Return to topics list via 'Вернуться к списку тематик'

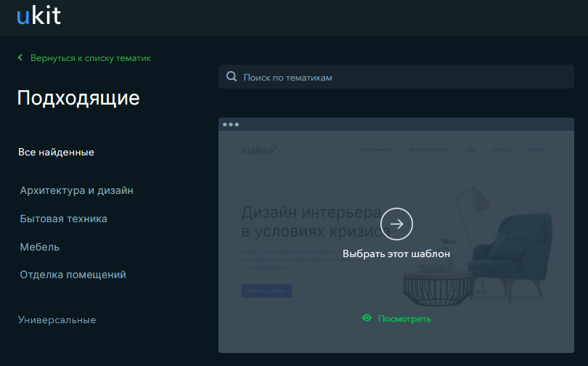90,57
